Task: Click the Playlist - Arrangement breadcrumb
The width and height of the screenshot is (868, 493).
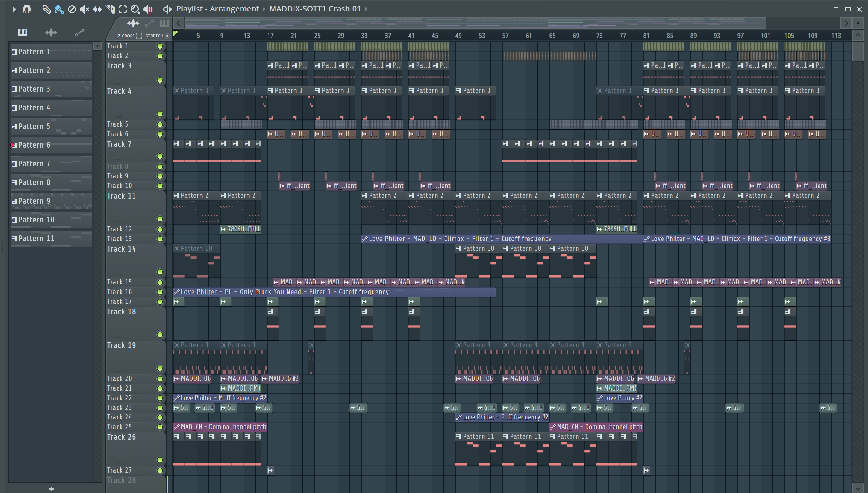Action: pos(217,9)
